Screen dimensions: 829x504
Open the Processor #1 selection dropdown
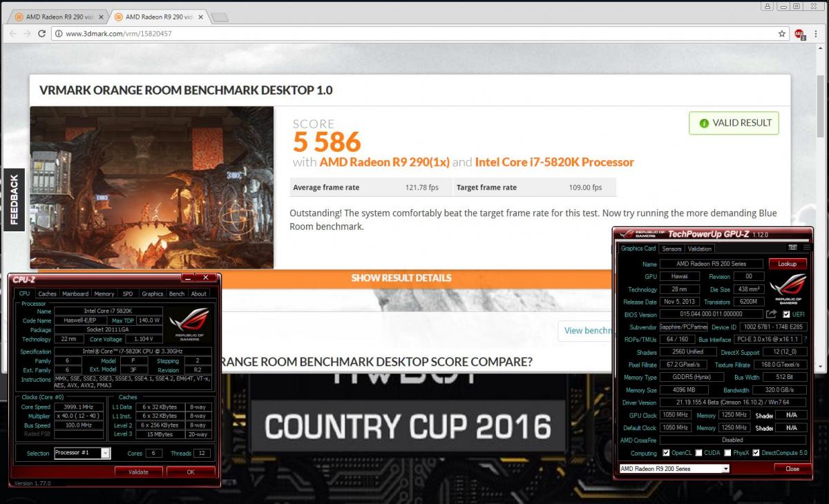tap(105, 453)
